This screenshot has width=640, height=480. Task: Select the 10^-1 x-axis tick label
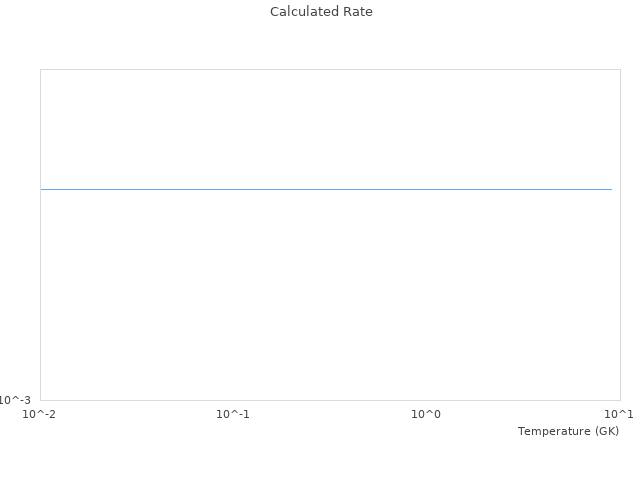pos(233,414)
